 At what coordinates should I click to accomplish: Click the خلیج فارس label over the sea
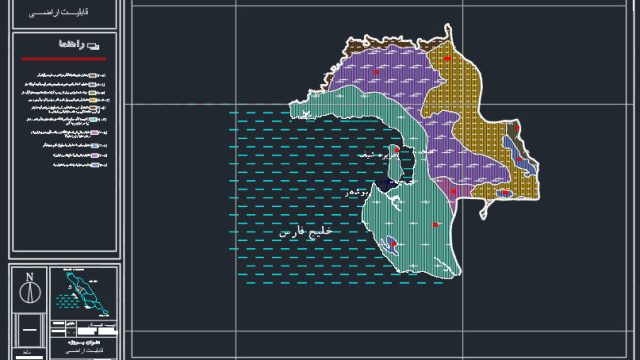(306, 232)
